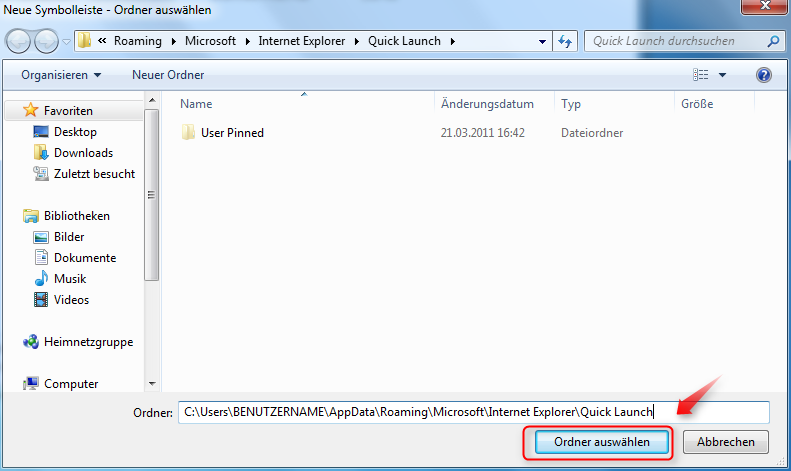The height and width of the screenshot is (471, 791).
Task: Click the Desktop monitor icon
Action: click(41, 132)
